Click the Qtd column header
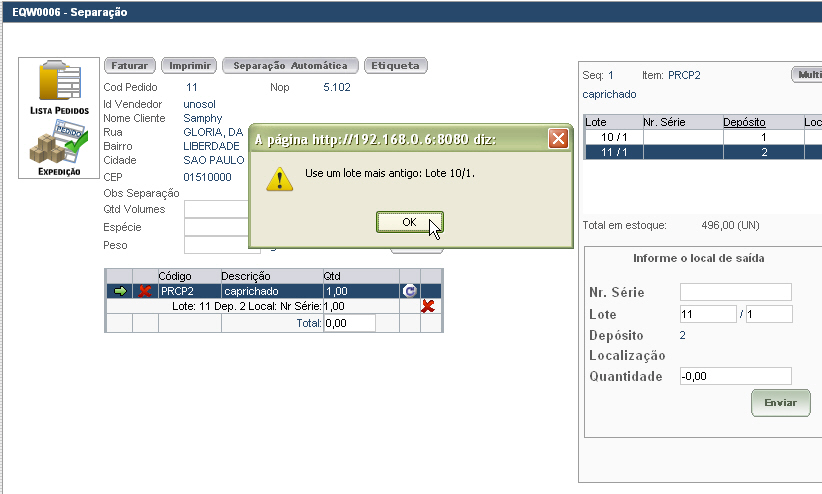Screen dimensions: 822x494 click(x=332, y=276)
